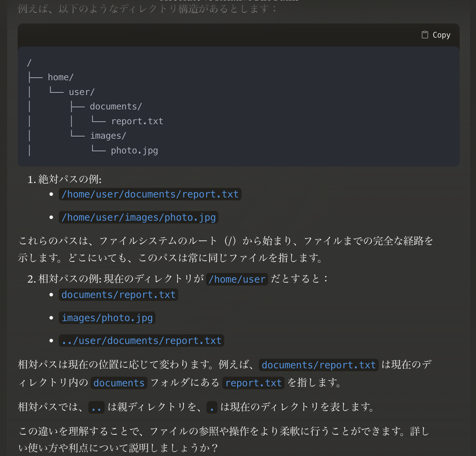The width and height of the screenshot is (476, 456).
Task: Click the sentence starting "この違いを理解することで"
Action: click(x=224, y=439)
